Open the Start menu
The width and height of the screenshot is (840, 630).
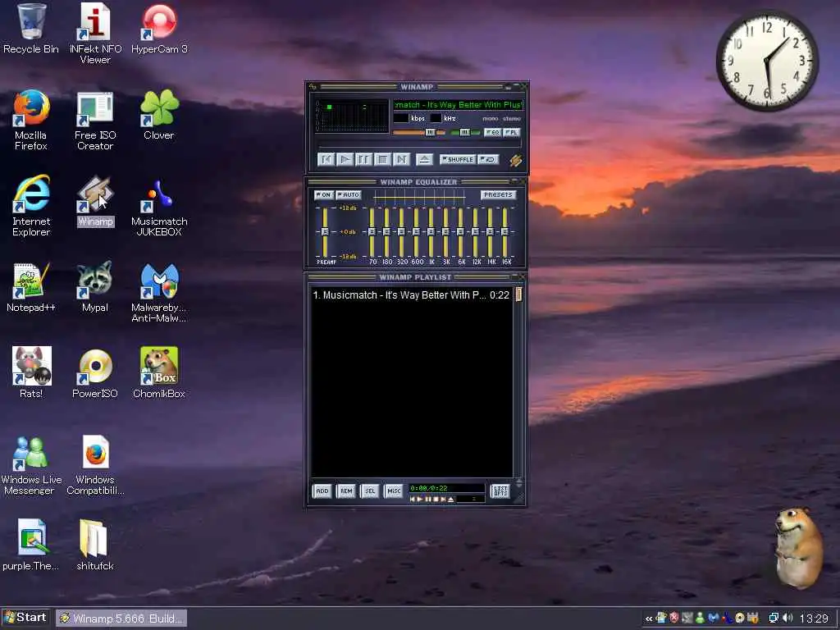point(25,618)
